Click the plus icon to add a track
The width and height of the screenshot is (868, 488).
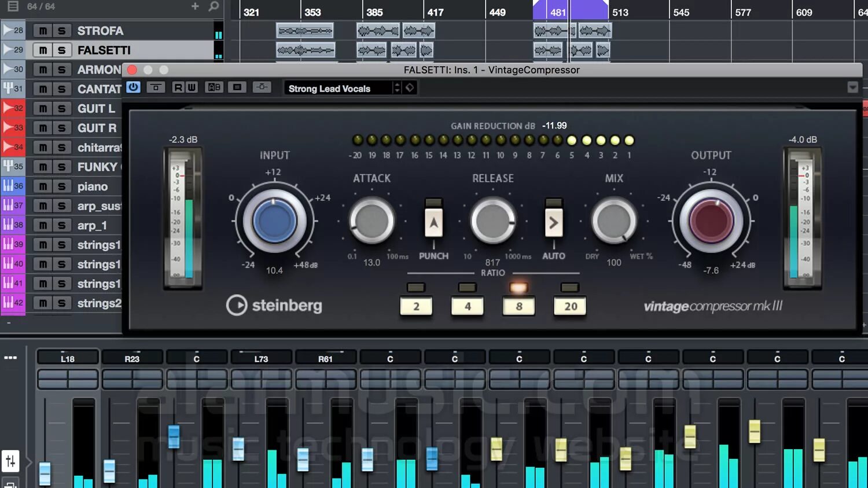195,6
